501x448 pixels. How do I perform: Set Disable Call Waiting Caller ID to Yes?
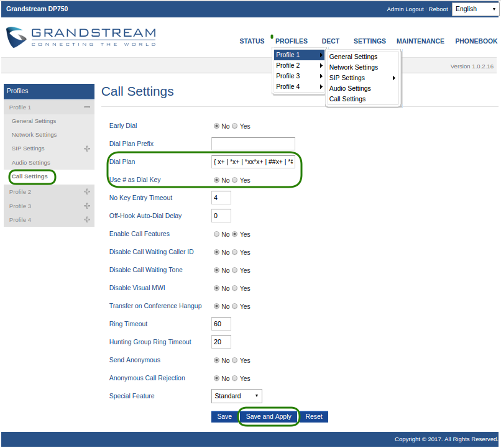coord(235,252)
